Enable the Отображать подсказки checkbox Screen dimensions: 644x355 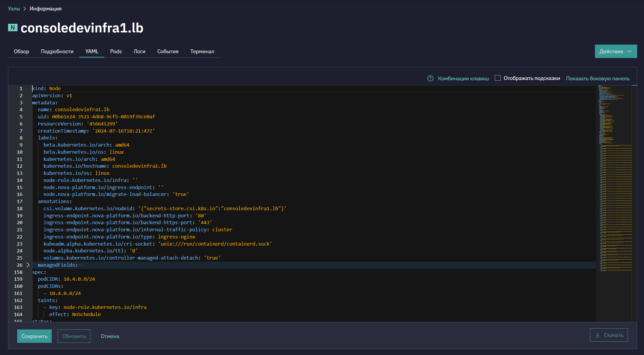pos(497,78)
